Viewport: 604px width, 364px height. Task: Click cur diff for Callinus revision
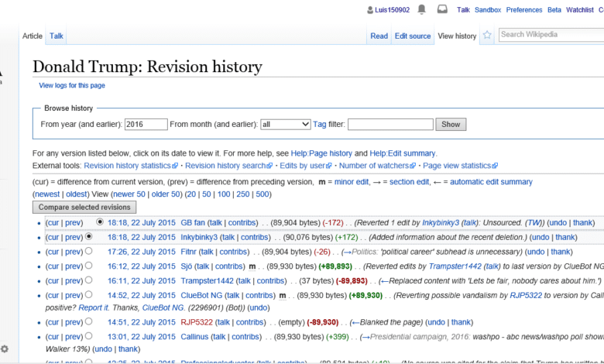point(53,337)
